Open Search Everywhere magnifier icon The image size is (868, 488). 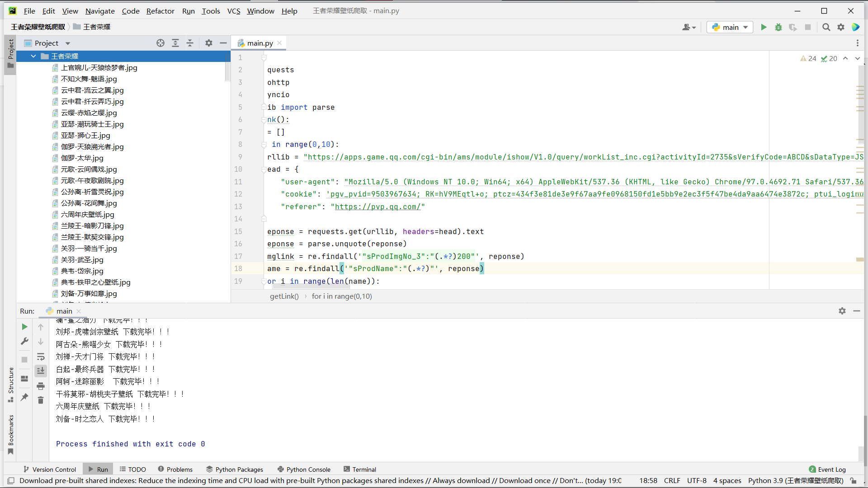point(826,27)
